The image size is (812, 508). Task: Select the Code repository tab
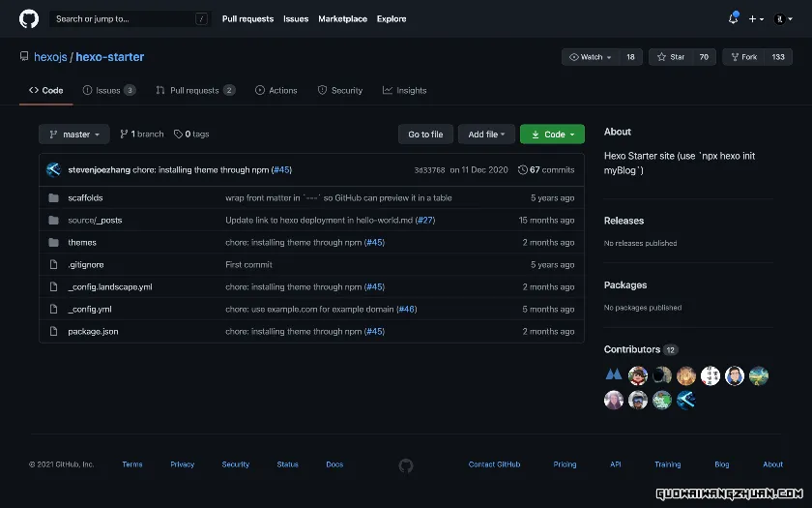pos(46,90)
